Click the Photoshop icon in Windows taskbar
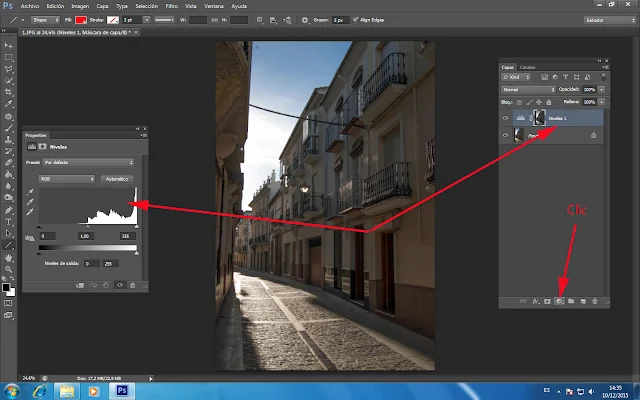640x400 pixels. (123, 389)
